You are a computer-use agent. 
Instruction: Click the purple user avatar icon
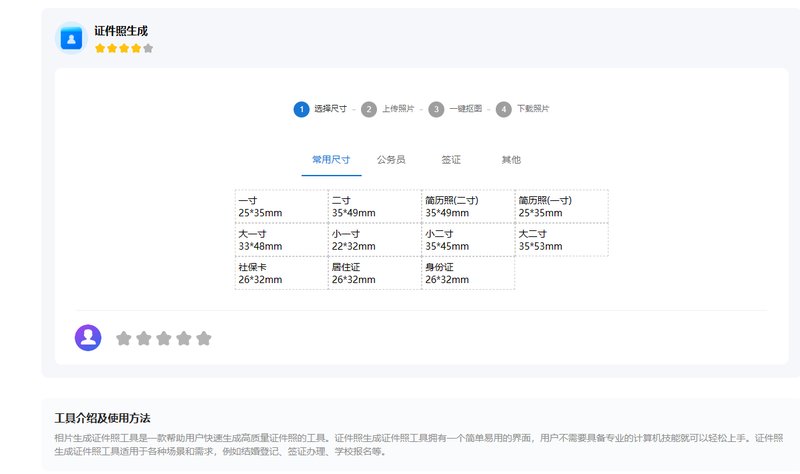[88, 338]
